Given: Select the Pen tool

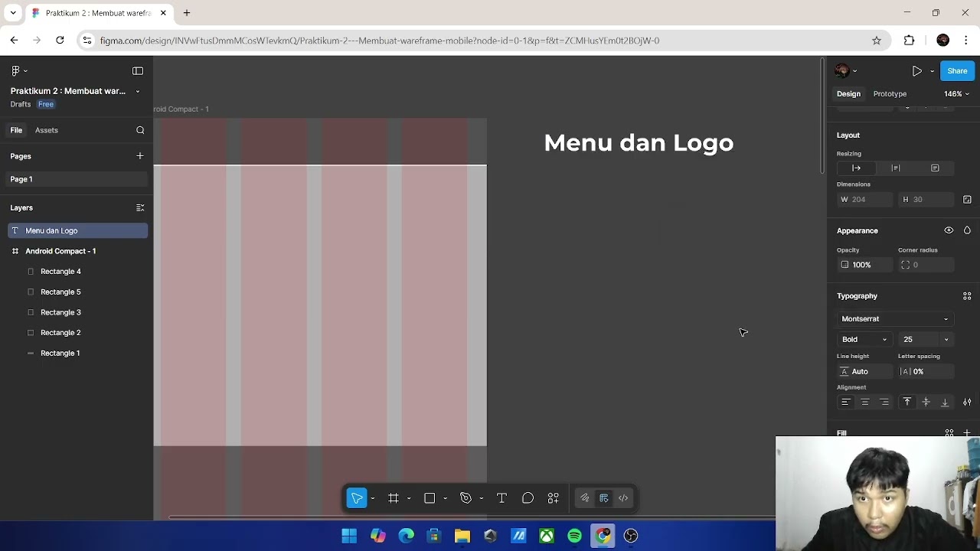Looking at the screenshot, I should pyautogui.click(x=465, y=498).
